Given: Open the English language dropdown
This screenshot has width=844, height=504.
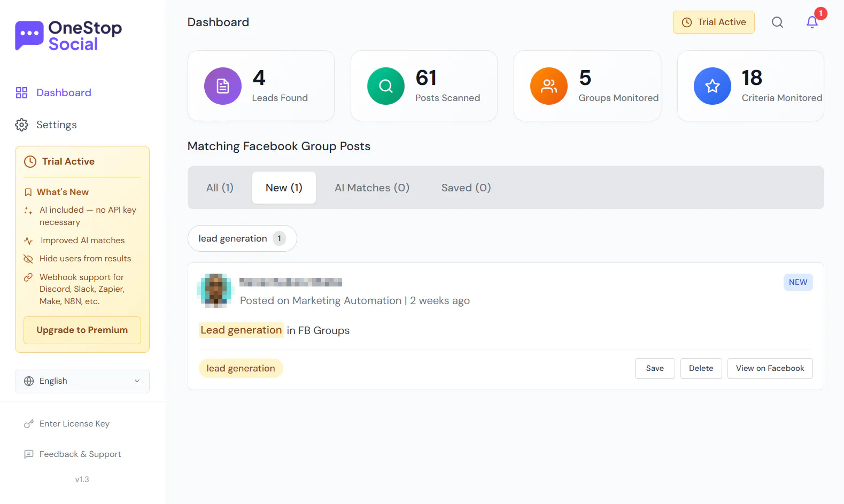Looking at the screenshot, I should tap(82, 381).
